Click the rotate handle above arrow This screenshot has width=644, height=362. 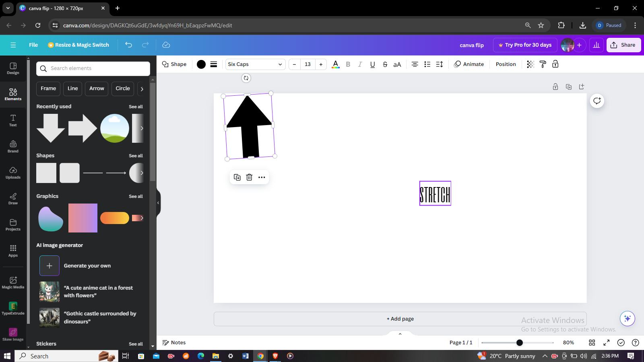(x=246, y=78)
